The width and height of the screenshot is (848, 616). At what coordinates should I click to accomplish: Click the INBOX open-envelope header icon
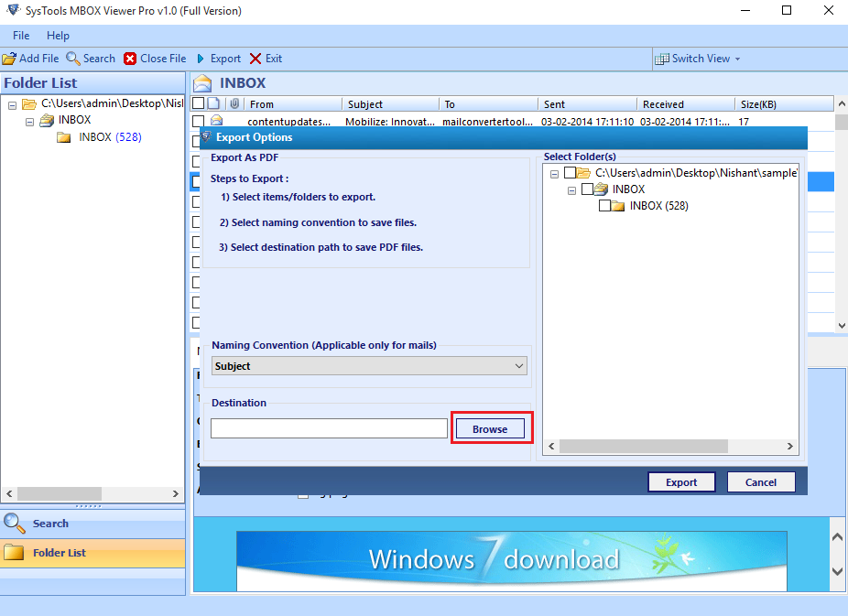[202, 83]
